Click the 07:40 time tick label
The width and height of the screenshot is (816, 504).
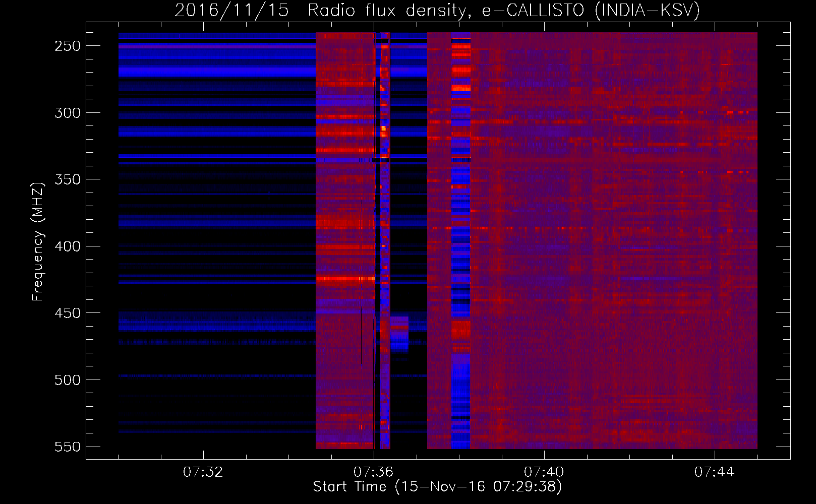[x=544, y=472]
